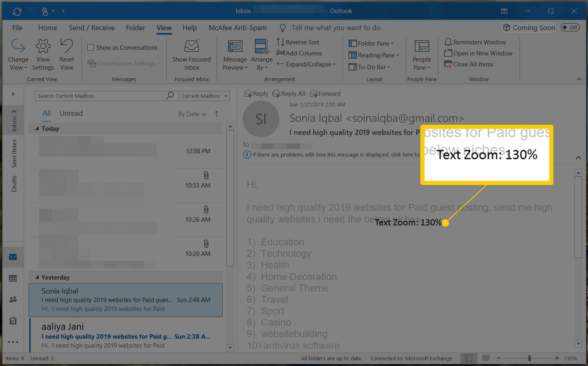Click Show Focused Inbox icon
588x366 pixels.
(191, 46)
